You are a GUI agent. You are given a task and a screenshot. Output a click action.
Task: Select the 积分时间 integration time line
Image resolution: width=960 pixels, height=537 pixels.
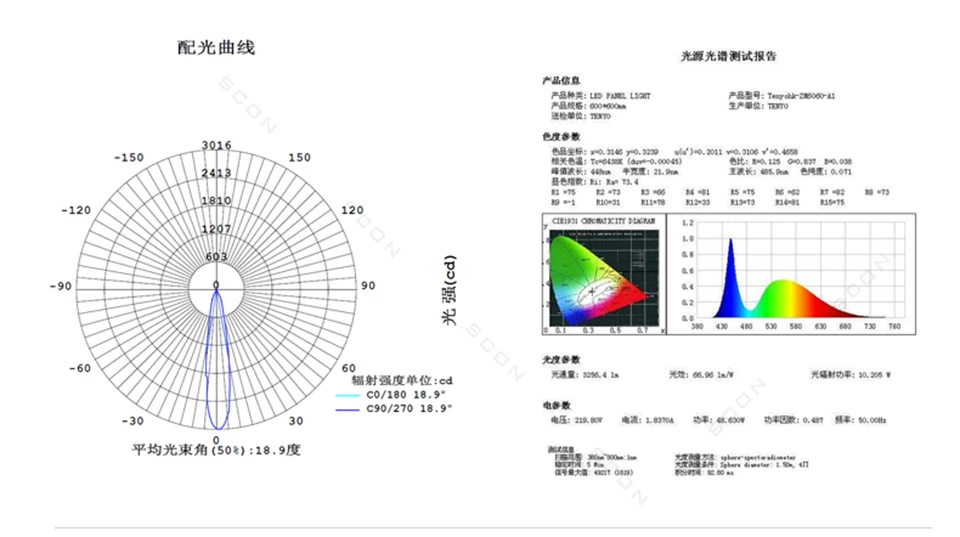(704, 473)
